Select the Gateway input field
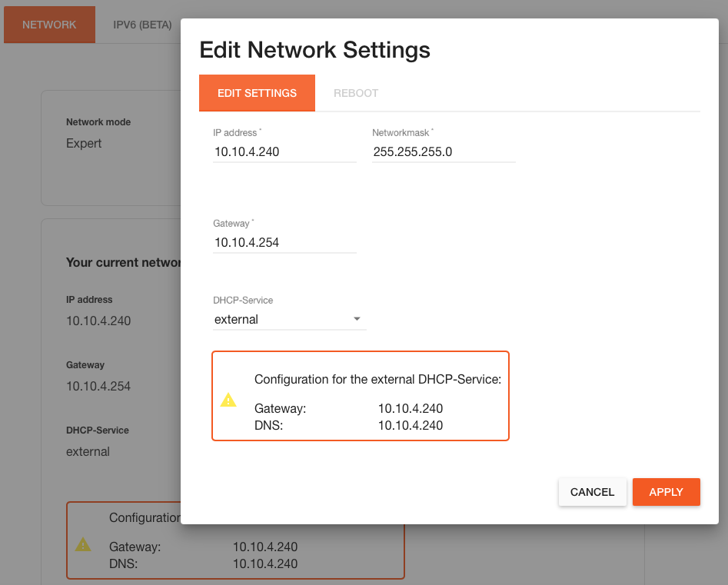This screenshot has height=585, width=728. click(x=284, y=242)
